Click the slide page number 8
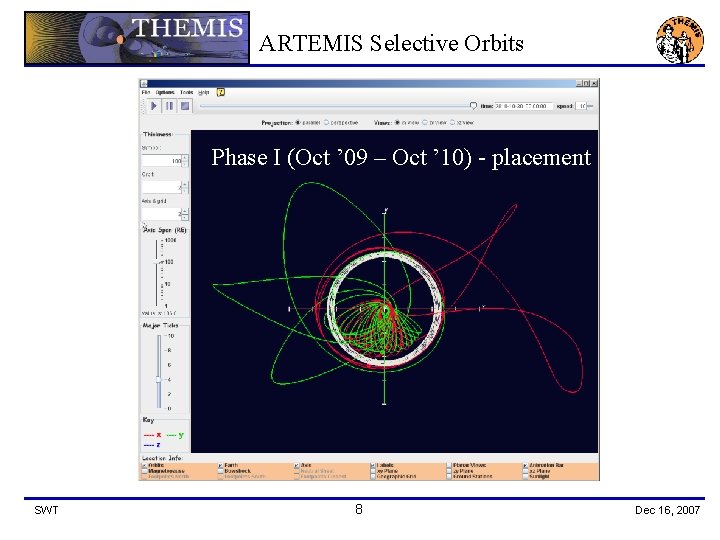Viewport: 720px width, 540px height. point(359,509)
